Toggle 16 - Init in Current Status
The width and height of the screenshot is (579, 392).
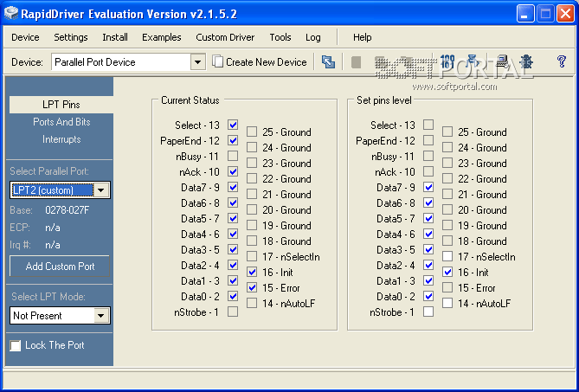[252, 272]
